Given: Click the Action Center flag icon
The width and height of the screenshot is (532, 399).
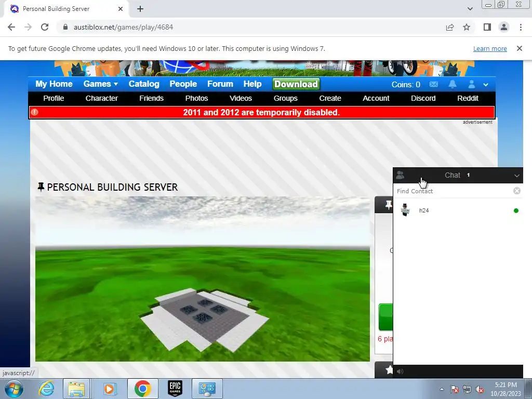Looking at the screenshot, I should click(x=454, y=390).
